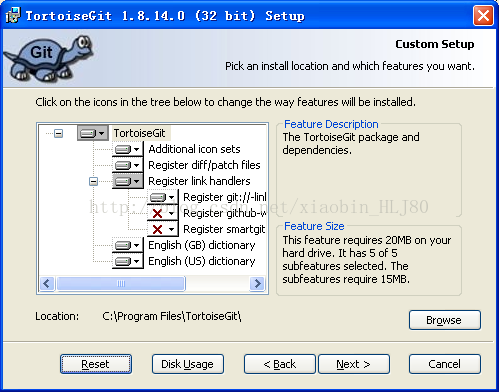This screenshot has width=499, height=392.
Task: Click the feature tree's horizontal scrollbar thumb
Action: point(121,284)
